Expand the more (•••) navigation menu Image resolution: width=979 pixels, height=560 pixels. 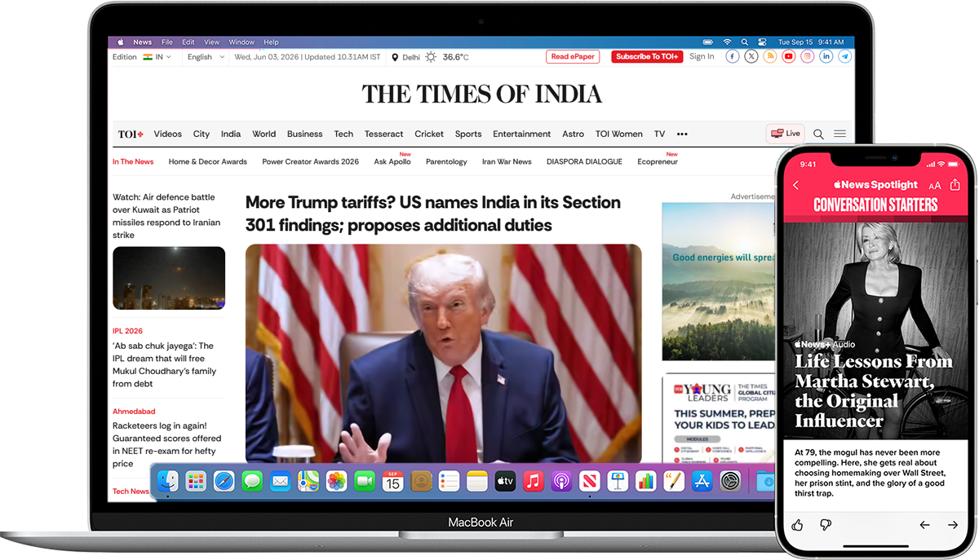coord(682,134)
